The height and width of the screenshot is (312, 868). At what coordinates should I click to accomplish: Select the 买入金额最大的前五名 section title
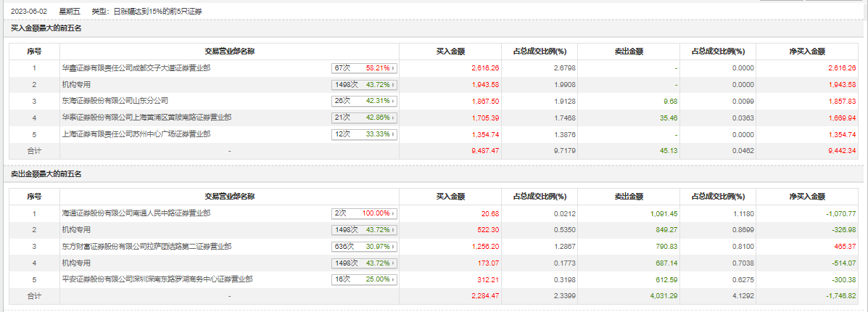tap(46, 28)
